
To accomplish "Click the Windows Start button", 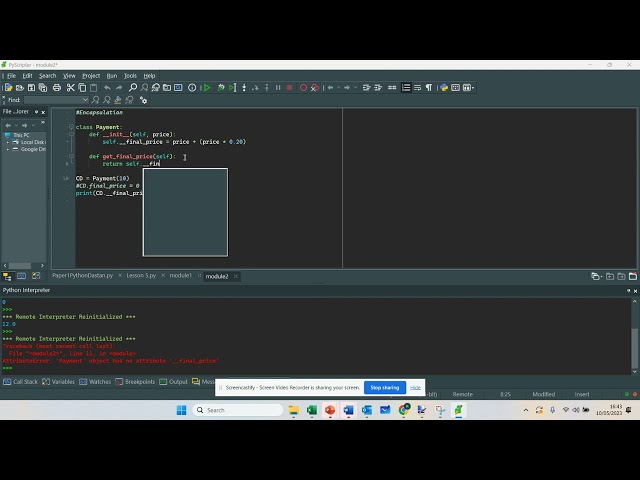I will pyautogui.click(x=181, y=410).
